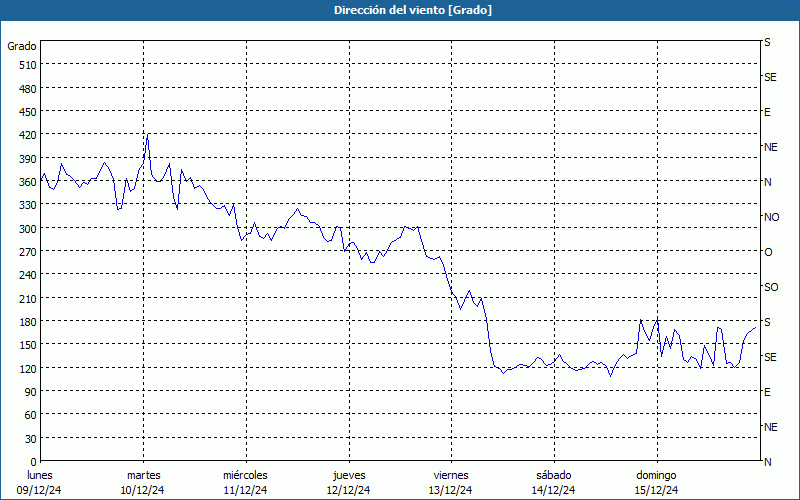
Task: Click the "Grado" axis unit label
Action: (x=22, y=46)
